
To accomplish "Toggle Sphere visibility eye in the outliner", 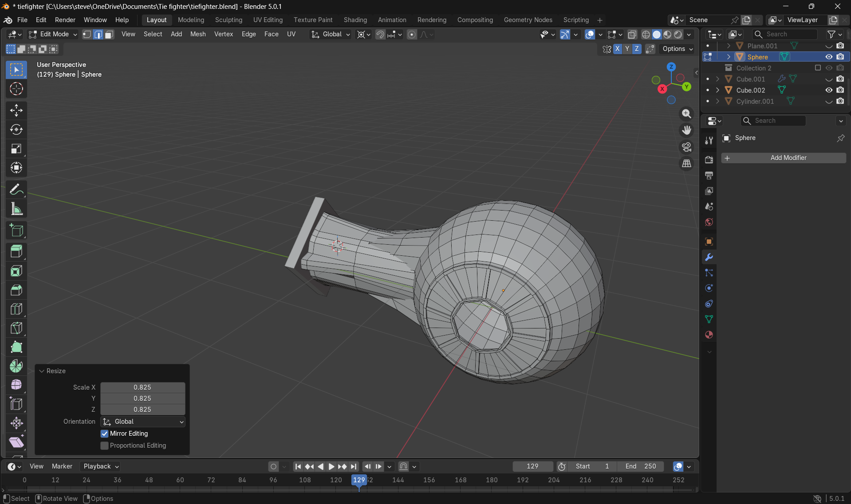I will pos(828,57).
